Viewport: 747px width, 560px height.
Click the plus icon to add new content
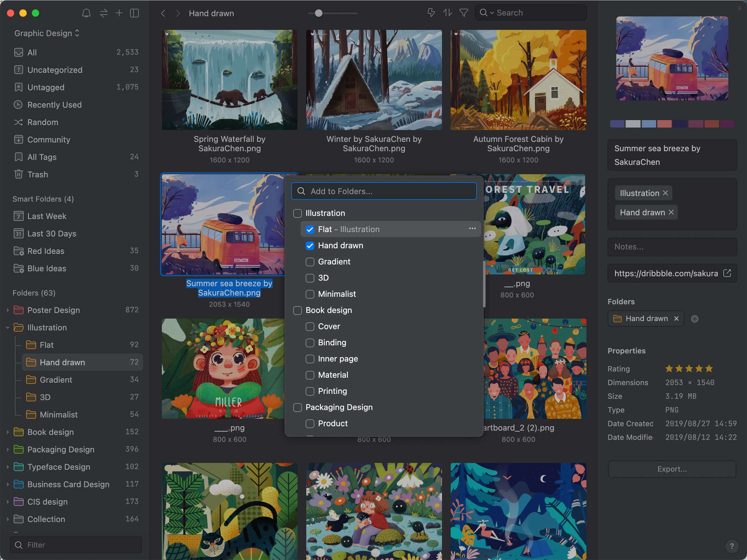119,13
